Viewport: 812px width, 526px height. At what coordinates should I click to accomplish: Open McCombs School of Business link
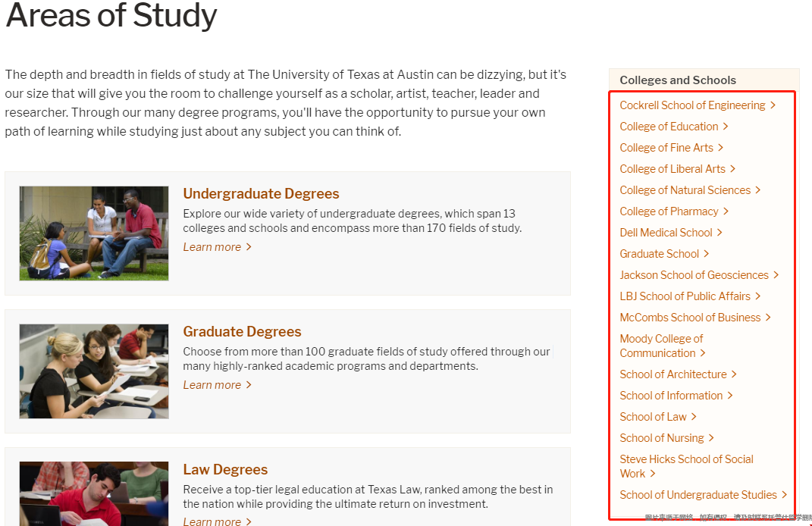click(x=695, y=318)
